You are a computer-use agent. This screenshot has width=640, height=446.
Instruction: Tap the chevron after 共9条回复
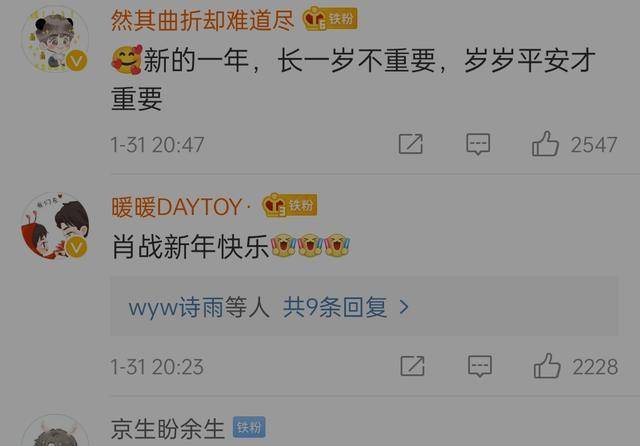point(404,307)
